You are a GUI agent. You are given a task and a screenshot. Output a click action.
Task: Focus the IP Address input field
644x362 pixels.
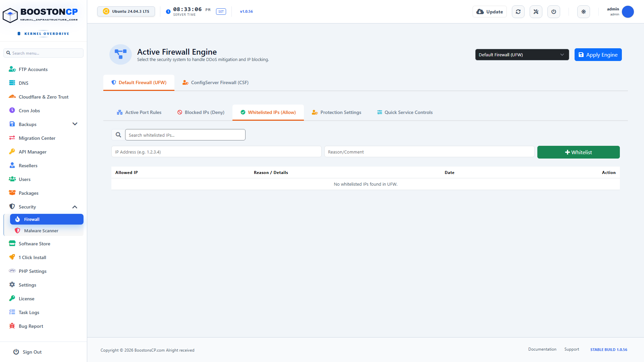[x=216, y=152]
